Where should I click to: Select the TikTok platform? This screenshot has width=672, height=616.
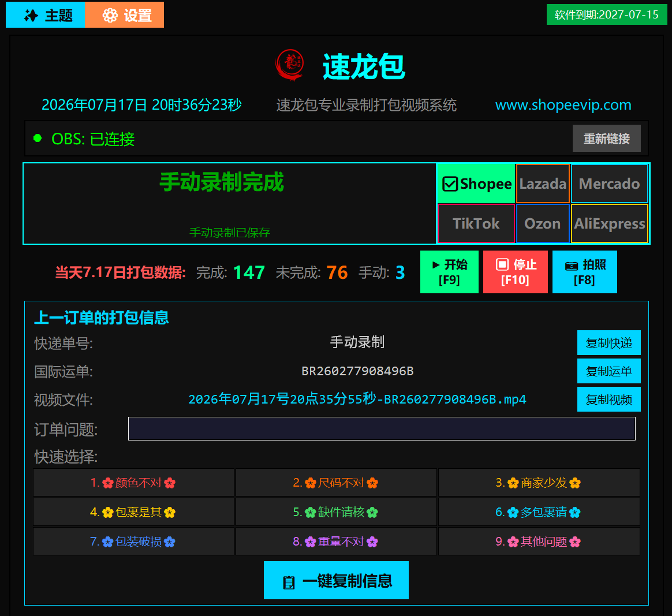476,223
